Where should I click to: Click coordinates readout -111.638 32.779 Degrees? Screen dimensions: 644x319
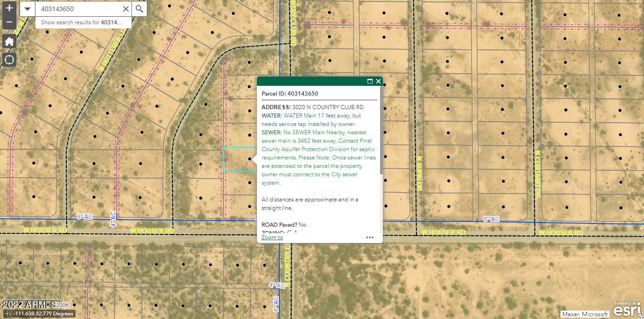coord(43,314)
